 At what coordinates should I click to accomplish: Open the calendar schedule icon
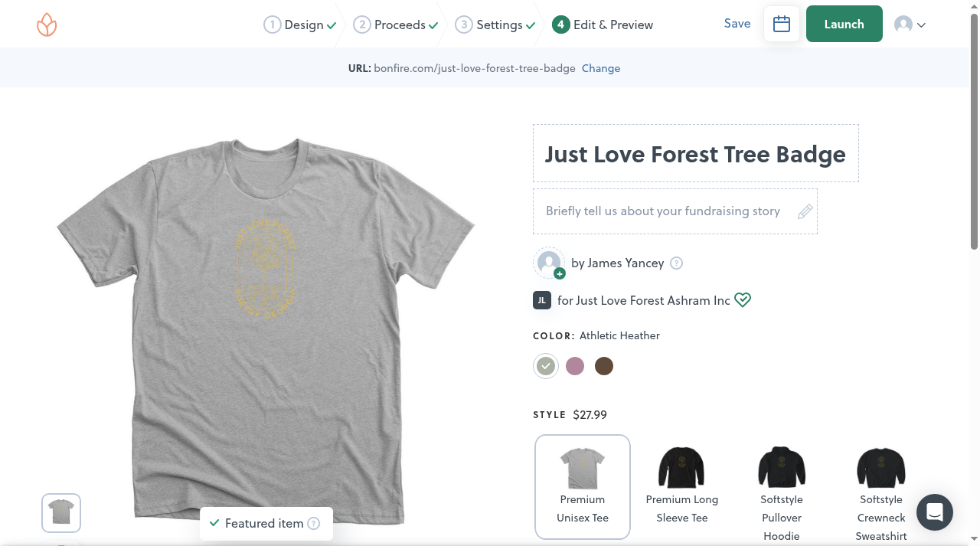(782, 25)
